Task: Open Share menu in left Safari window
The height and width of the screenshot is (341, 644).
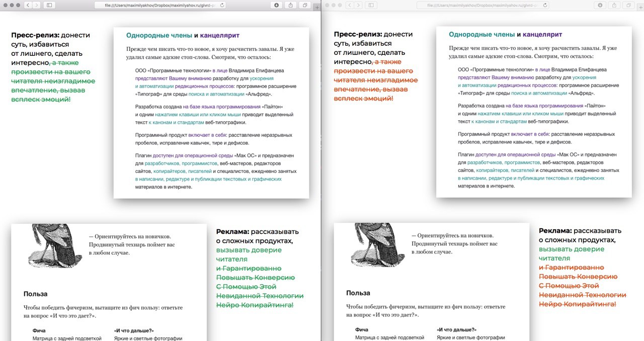Action: click(x=291, y=5)
